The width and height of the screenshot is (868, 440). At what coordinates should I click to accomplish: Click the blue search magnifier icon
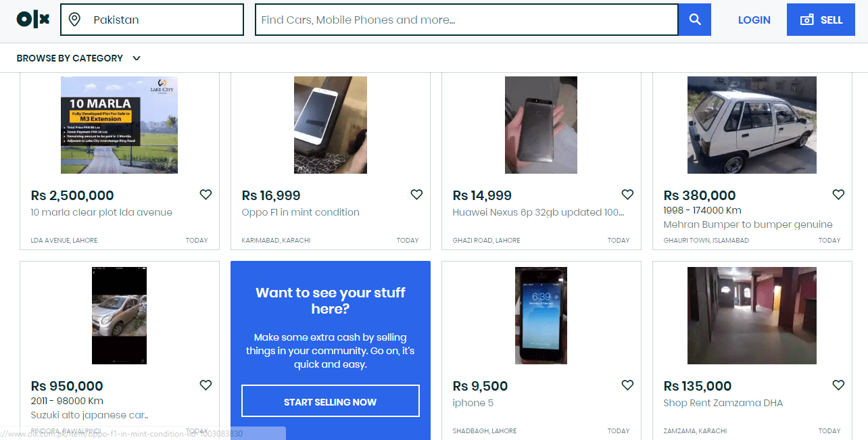(694, 20)
